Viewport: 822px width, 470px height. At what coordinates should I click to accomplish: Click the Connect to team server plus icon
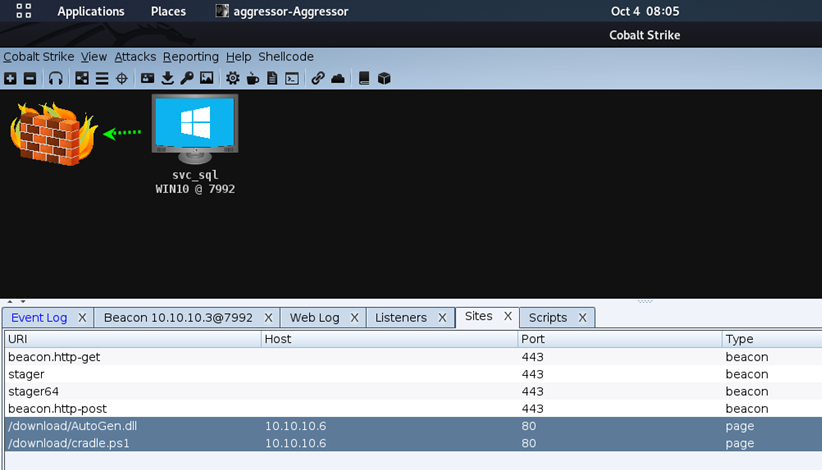pos(10,79)
